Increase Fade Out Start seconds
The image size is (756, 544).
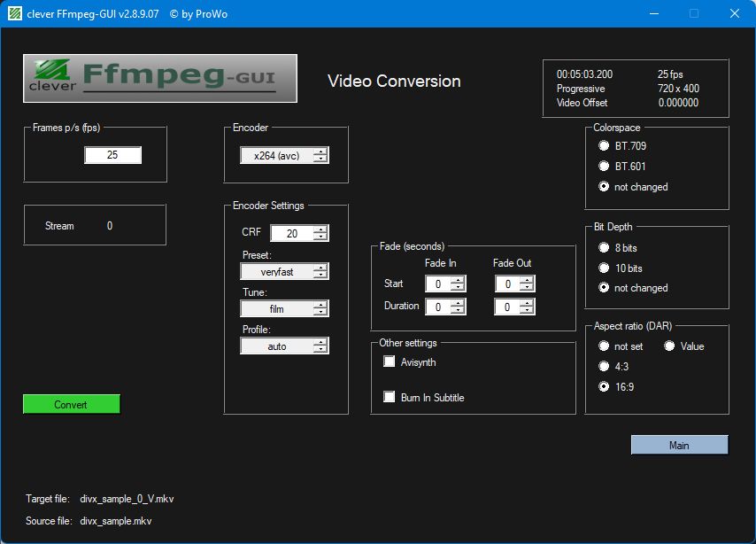coord(528,280)
